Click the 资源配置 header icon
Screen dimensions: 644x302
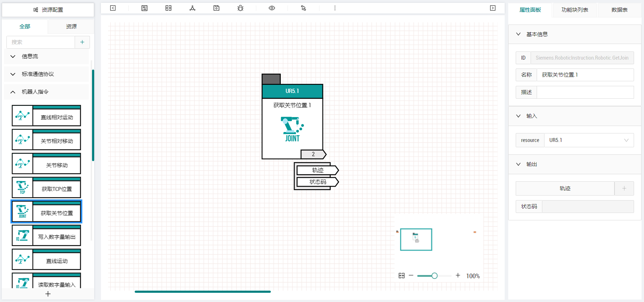[x=36, y=10]
